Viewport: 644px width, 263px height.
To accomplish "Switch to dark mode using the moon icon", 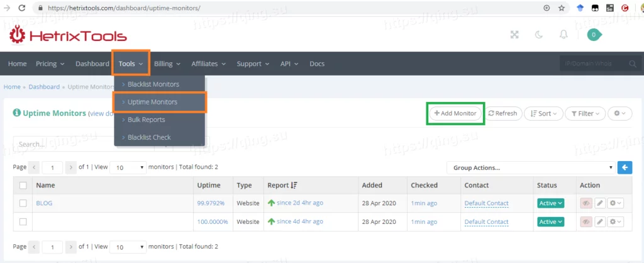I will [539, 35].
